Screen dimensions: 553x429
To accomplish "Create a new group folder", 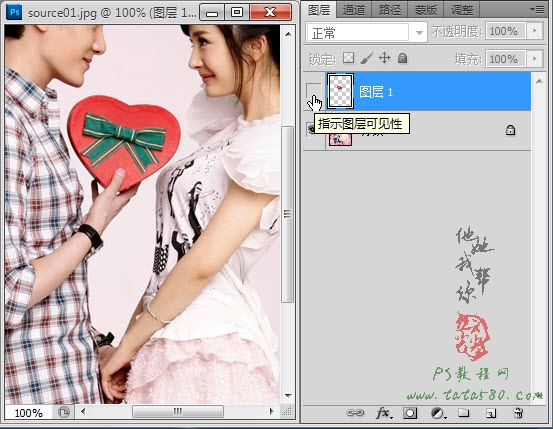I will pyautogui.click(x=463, y=412).
